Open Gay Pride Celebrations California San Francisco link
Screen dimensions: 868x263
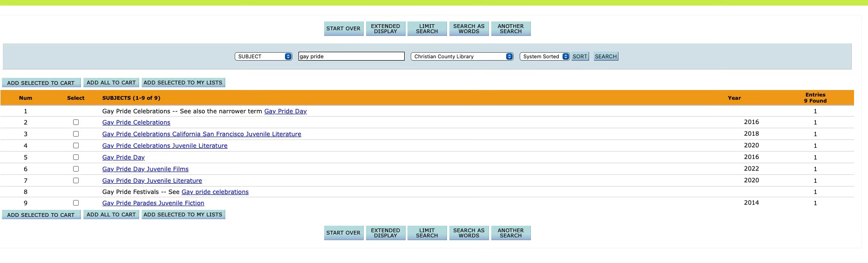pyautogui.click(x=202, y=134)
